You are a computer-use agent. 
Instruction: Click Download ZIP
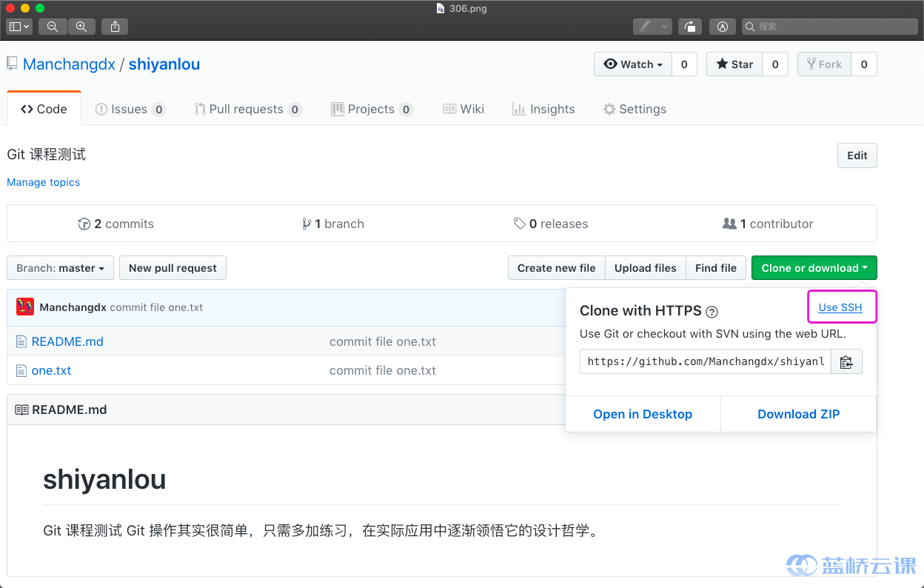tap(799, 414)
